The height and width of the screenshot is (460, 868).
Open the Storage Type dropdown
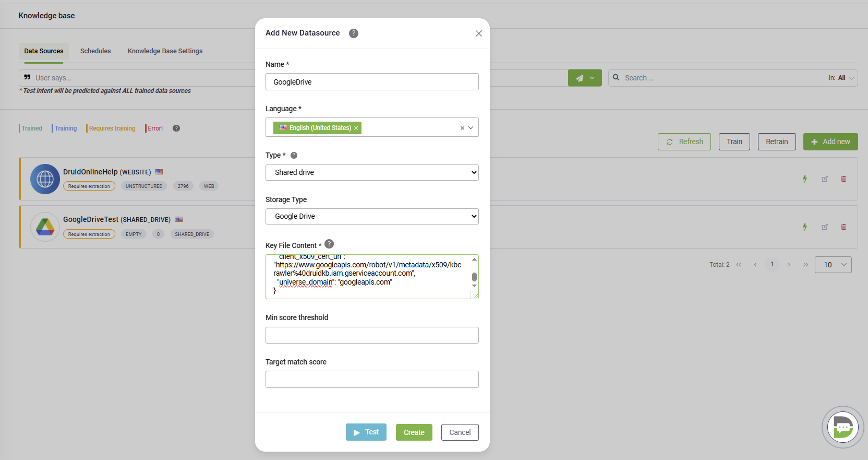[x=372, y=216]
